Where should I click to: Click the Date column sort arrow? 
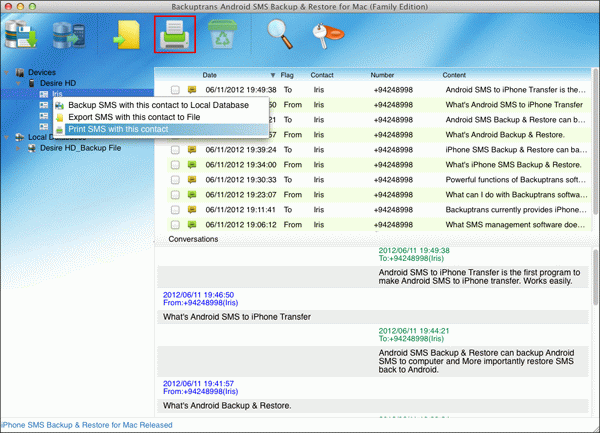[273, 75]
